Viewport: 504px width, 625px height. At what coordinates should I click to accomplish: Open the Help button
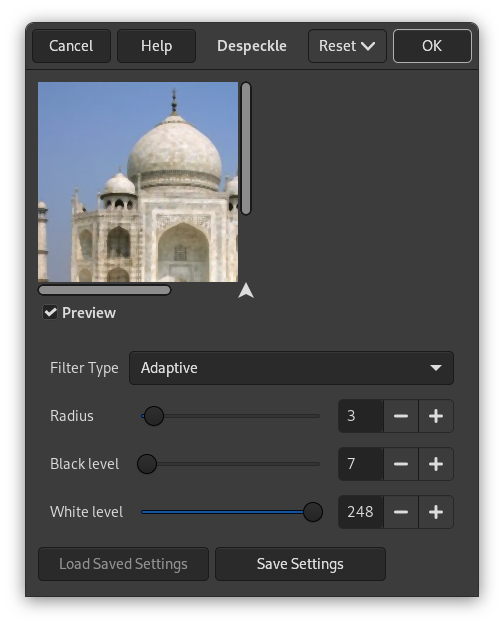coord(156,46)
